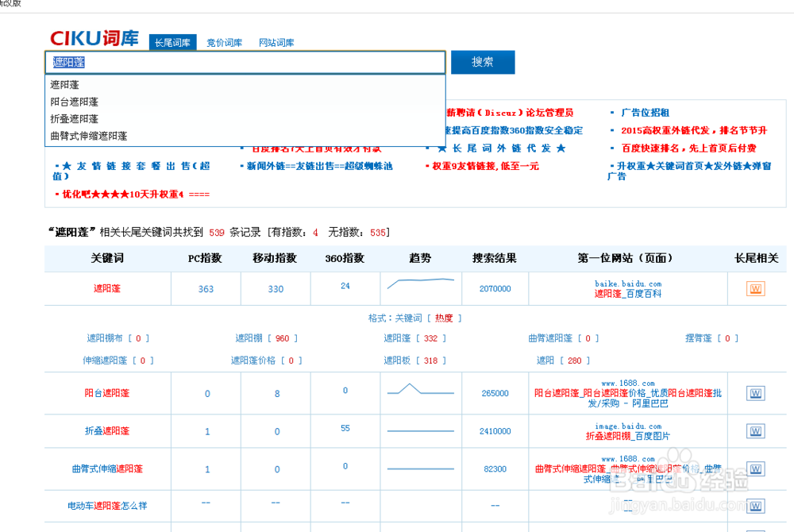Image resolution: width=794 pixels, height=532 pixels.
Task: Open the trend sparkline for 遮阳蓬
Action: 420,287
